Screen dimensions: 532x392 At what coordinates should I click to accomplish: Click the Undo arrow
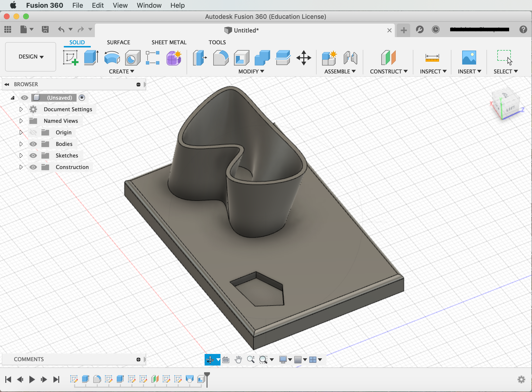[61, 29]
